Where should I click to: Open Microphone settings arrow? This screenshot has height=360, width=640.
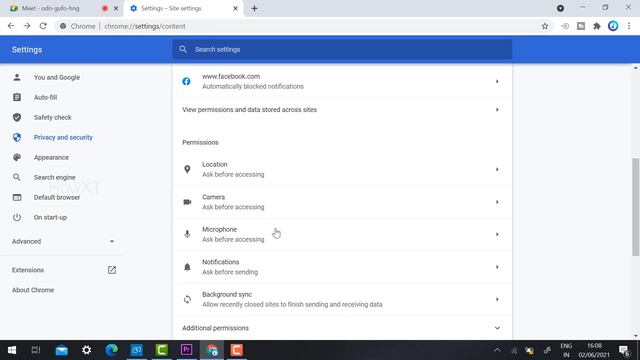[x=497, y=234]
